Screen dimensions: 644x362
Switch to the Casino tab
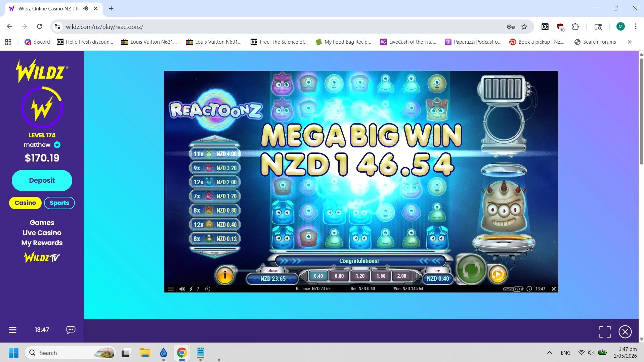25,203
